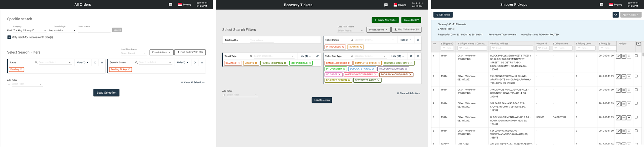Select checkbox for pickup row 4
The width and height of the screenshot is (644, 147).
636,103
